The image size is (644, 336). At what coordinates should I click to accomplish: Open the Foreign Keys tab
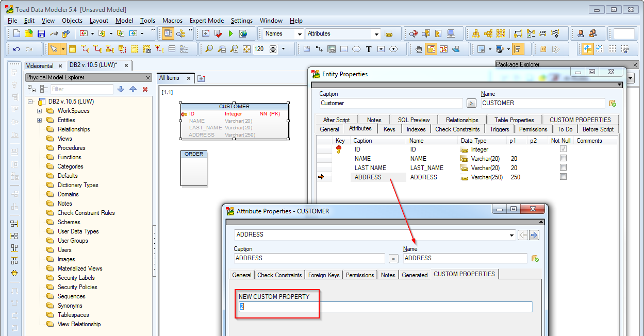(x=324, y=275)
